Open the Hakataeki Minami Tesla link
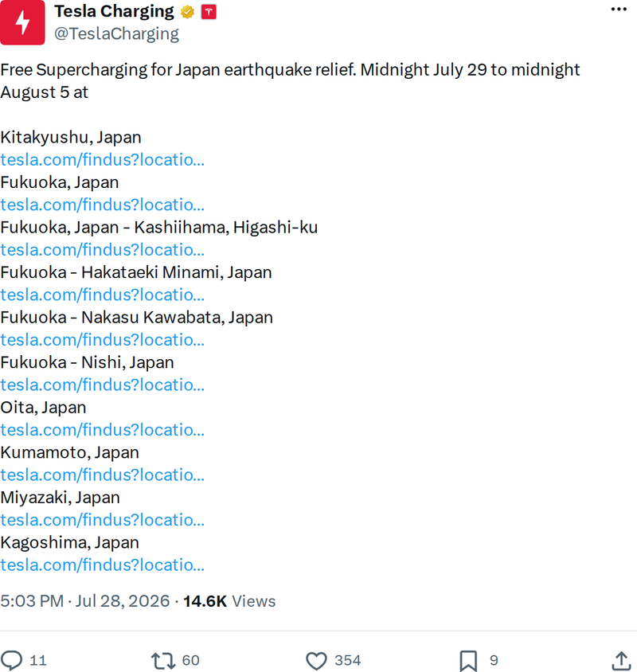 click(x=103, y=295)
